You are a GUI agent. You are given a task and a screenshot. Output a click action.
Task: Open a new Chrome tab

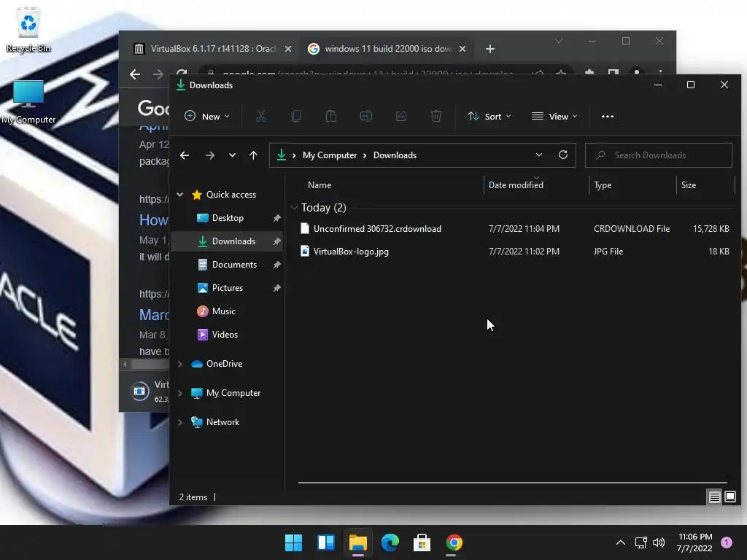click(x=489, y=49)
